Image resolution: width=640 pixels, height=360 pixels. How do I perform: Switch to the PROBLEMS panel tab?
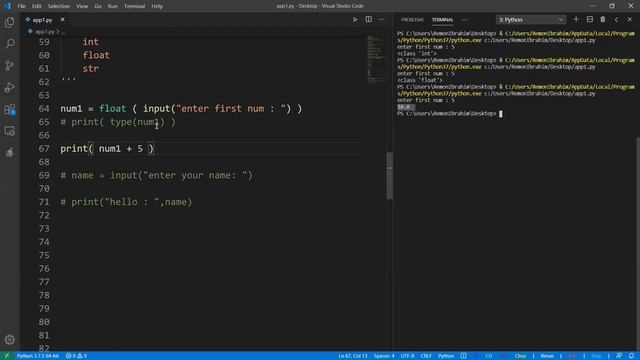click(x=412, y=20)
